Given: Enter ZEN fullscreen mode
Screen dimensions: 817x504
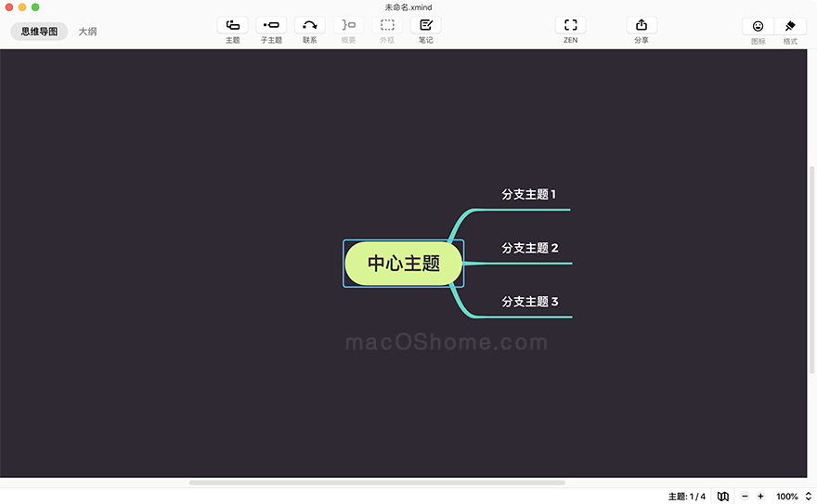Looking at the screenshot, I should (571, 25).
